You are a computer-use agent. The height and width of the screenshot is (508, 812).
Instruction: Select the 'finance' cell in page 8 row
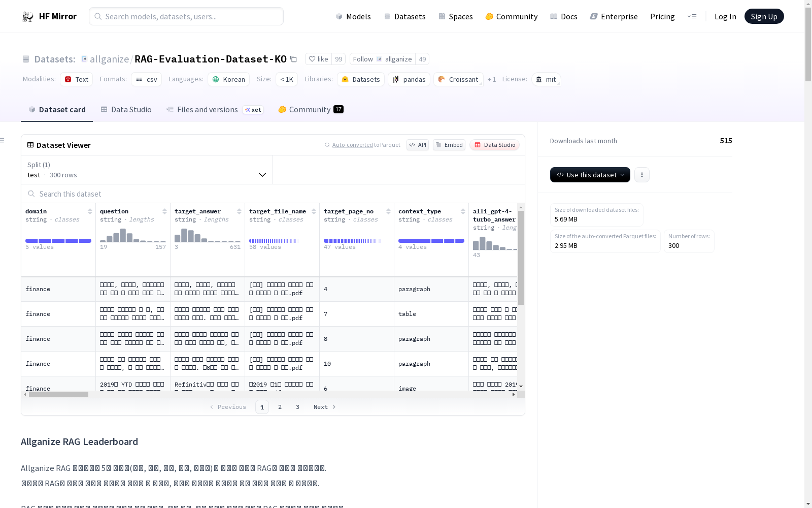click(x=58, y=339)
